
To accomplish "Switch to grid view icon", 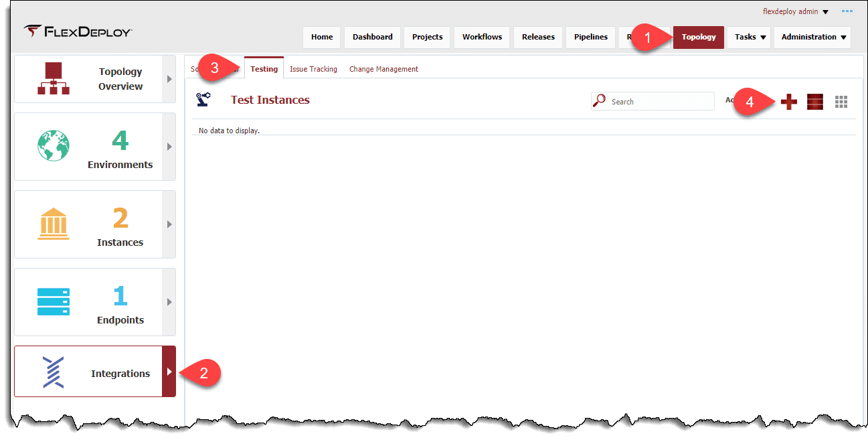I will pyautogui.click(x=841, y=102).
